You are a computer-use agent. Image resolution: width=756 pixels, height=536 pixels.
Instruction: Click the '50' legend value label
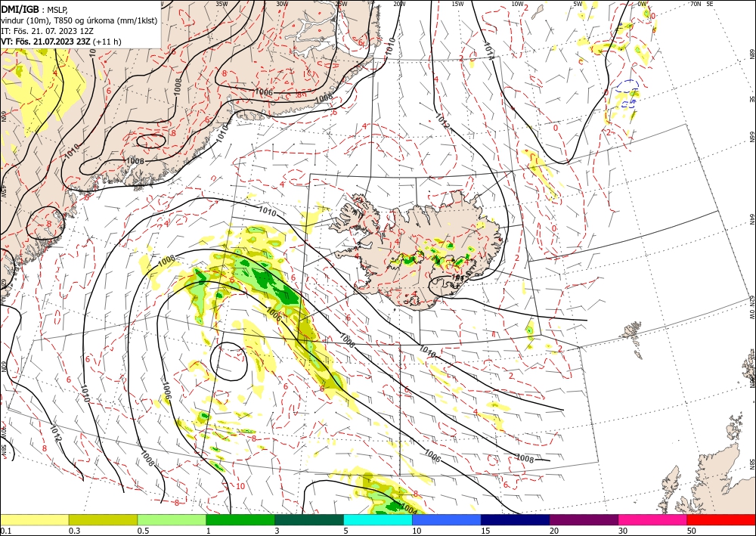pyautogui.click(x=692, y=531)
